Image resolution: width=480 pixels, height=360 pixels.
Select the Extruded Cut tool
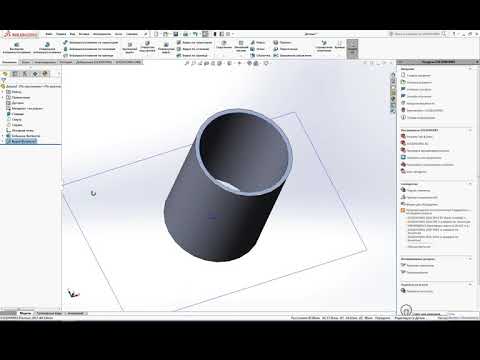[130, 48]
